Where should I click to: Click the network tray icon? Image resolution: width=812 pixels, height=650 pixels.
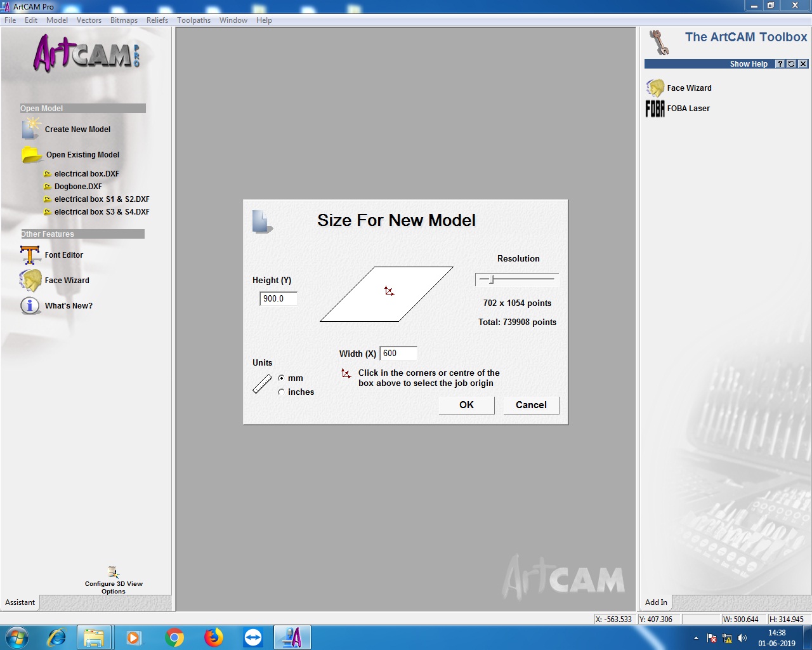pyautogui.click(x=727, y=638)
